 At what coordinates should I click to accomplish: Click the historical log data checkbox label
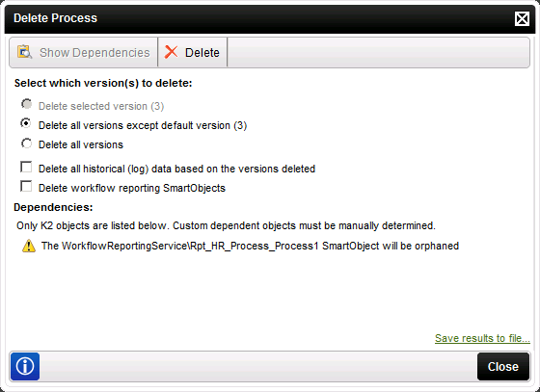click(177, 169)
